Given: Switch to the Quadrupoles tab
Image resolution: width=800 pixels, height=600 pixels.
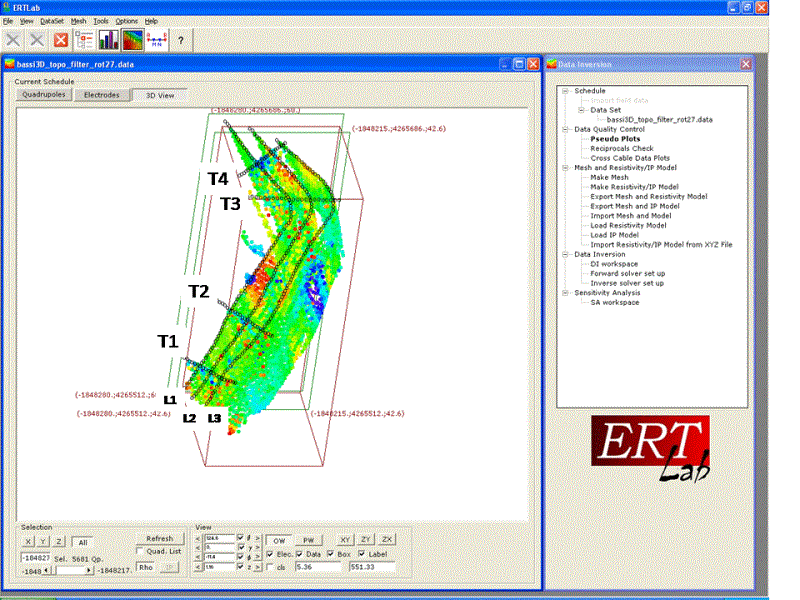Looking at the screenshot, I should tap(44, 95).
